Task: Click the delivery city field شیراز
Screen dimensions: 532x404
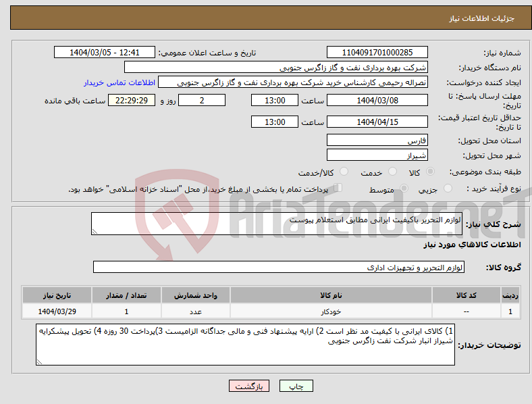Action: [x=377, y=155]
